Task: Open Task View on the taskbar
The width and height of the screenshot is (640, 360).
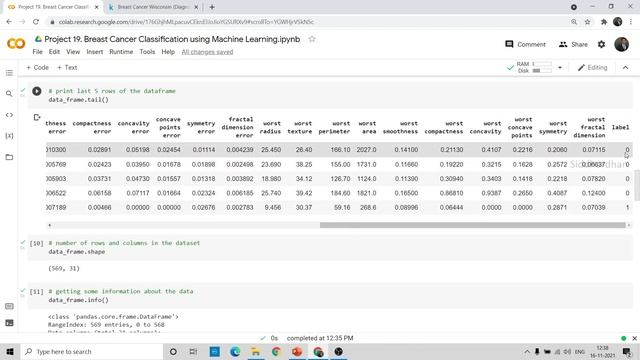Action: pos(193,351)
